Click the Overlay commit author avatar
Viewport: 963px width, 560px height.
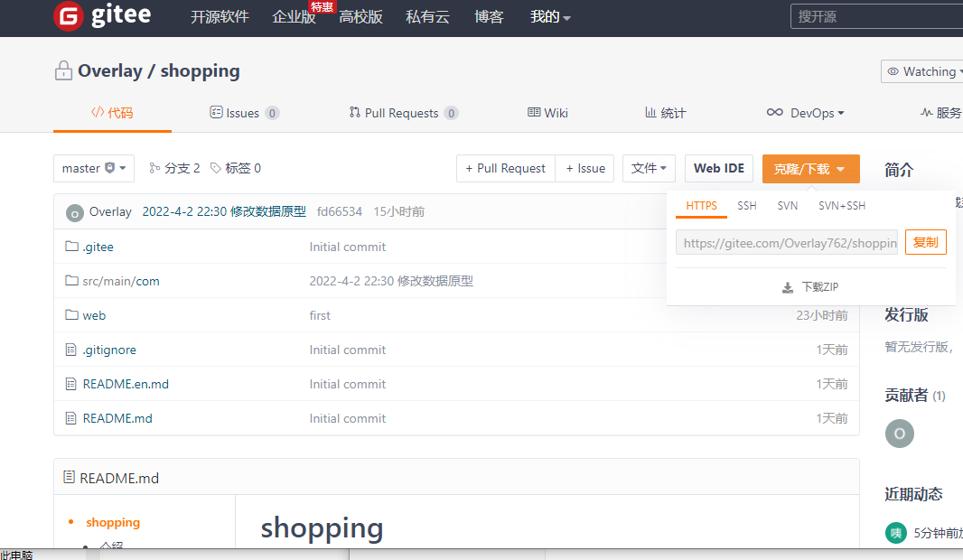[74, 213]
